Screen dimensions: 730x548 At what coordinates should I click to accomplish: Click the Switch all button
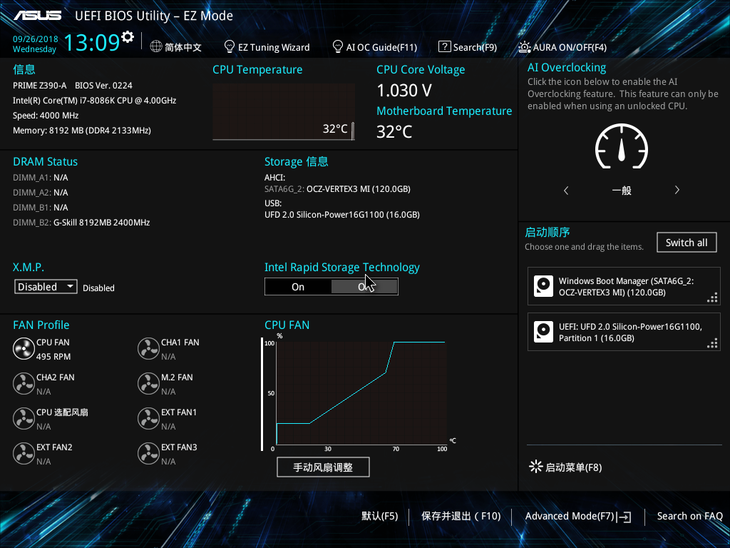[686, 243]
